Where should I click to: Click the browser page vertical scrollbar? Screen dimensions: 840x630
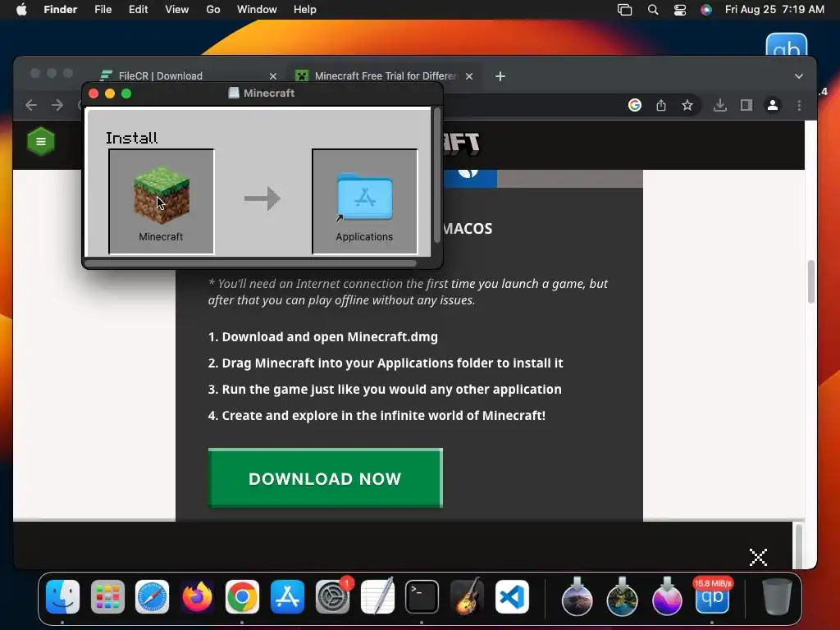(x=811, y=282)
